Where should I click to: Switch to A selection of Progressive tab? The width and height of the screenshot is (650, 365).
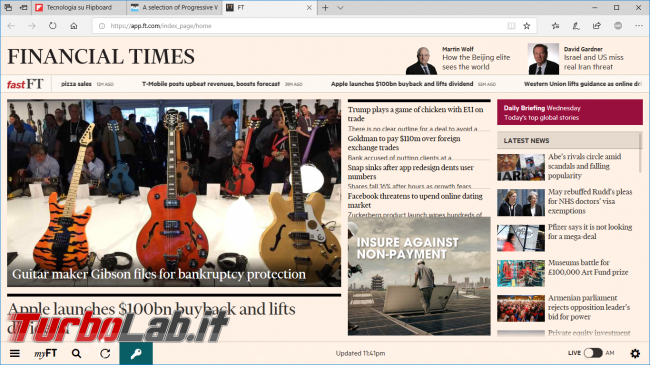(x=175, y=7)
